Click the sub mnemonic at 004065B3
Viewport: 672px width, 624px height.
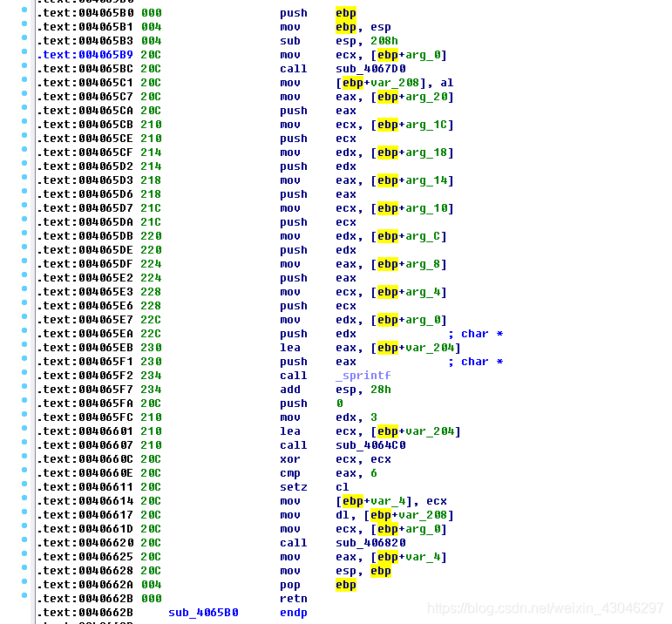(x=290, y=41)
